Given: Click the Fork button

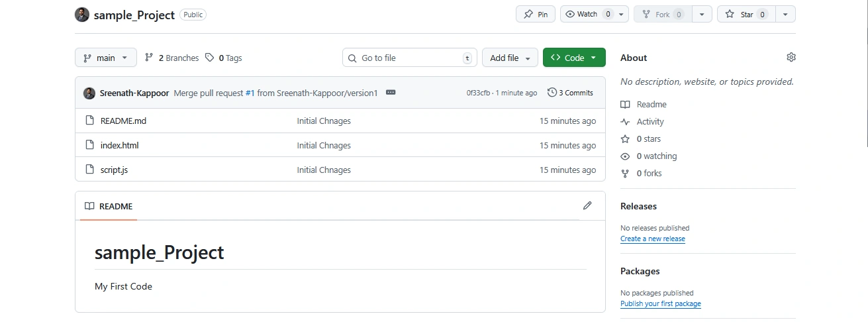Looking at the screenshot, I should tap(663, 14).
